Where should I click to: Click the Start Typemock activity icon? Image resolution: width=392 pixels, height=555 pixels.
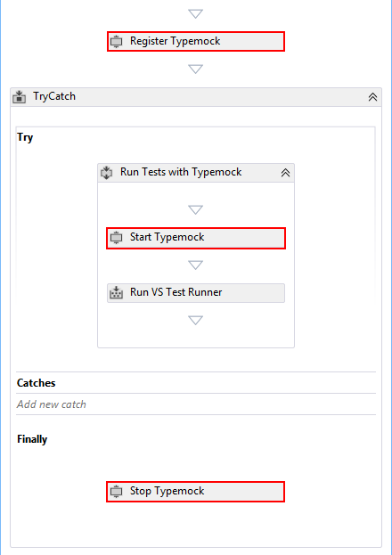tap(116, 238)
